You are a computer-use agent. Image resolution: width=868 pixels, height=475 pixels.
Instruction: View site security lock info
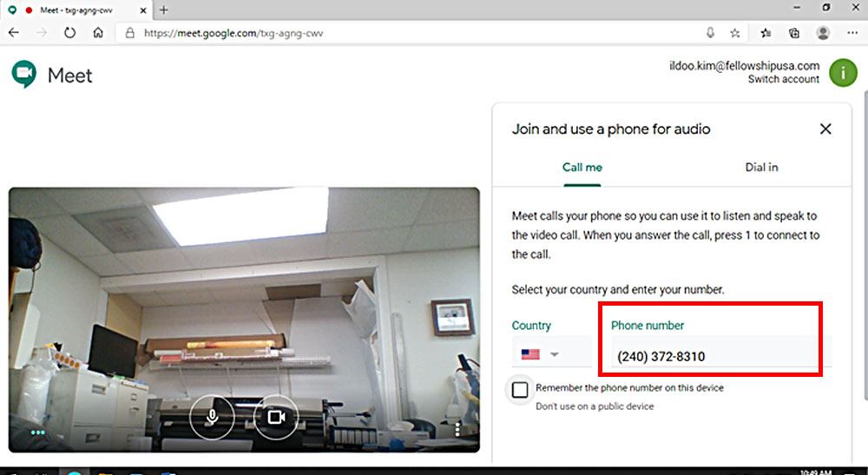point(129,33)
